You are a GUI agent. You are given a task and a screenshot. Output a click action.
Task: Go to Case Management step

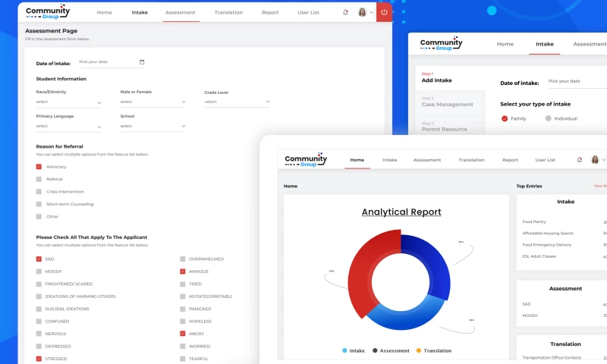point(447,104)
